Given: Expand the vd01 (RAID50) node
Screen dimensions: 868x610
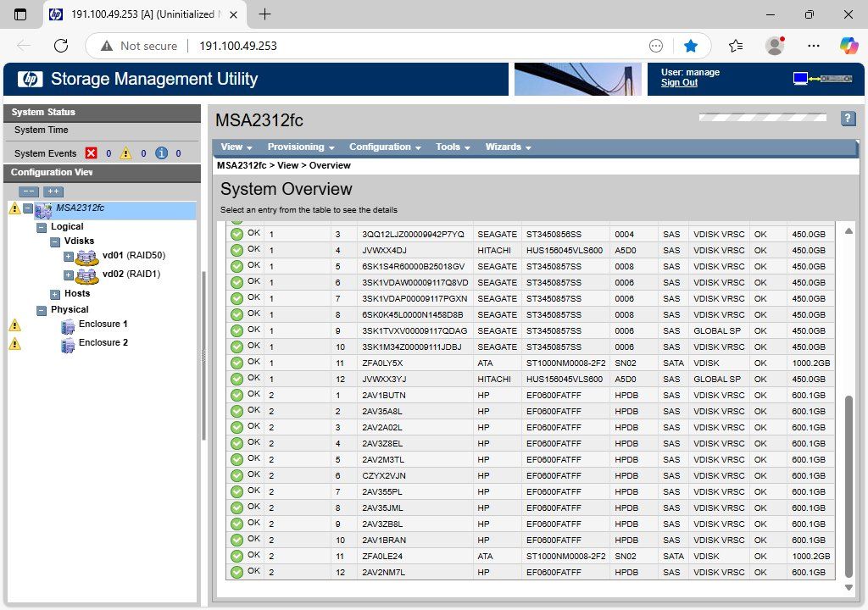Looking at the screenshot, I should 68,257.
